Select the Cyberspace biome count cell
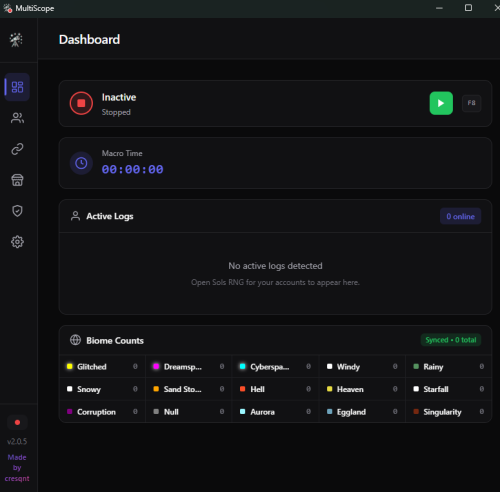Screen dimensions: 500x492 275,366
